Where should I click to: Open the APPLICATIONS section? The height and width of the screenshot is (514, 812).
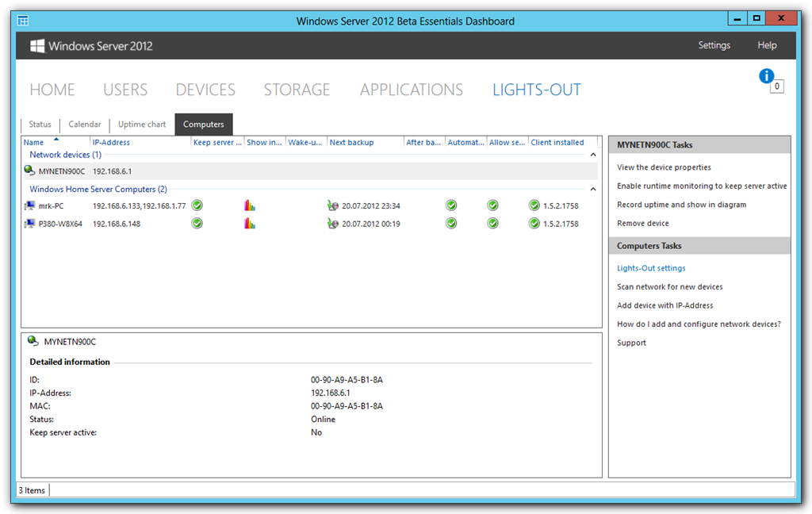pyautogui.click(x=412, y=90)
